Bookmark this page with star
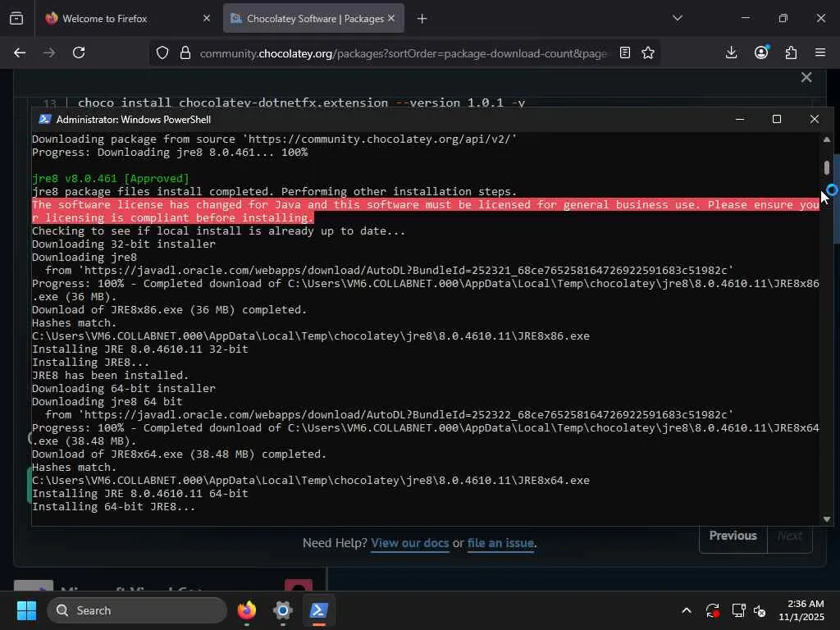Viewport: 840px width, 630px height. 648,52
